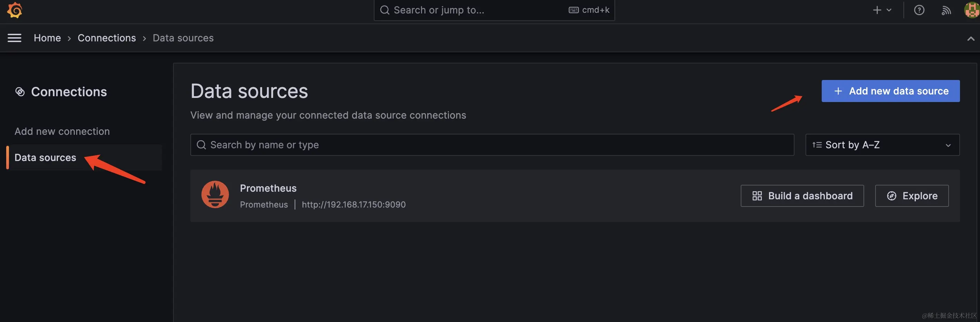Click Build a dashboard button
Image resolution: width=980 pixels, height=322 pixels.
click(x=802, y=196)
